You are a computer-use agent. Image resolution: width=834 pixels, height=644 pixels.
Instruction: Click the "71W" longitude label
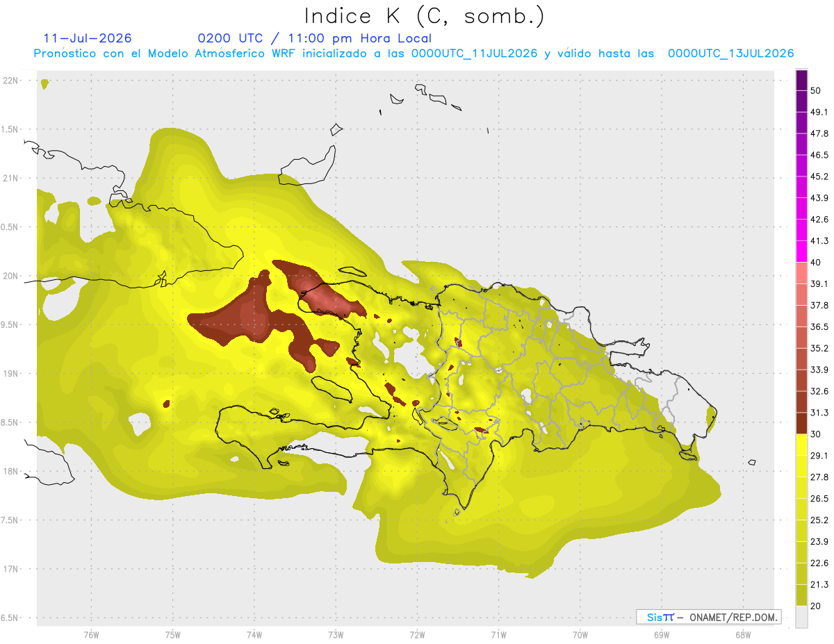click(x=498, y=634)
